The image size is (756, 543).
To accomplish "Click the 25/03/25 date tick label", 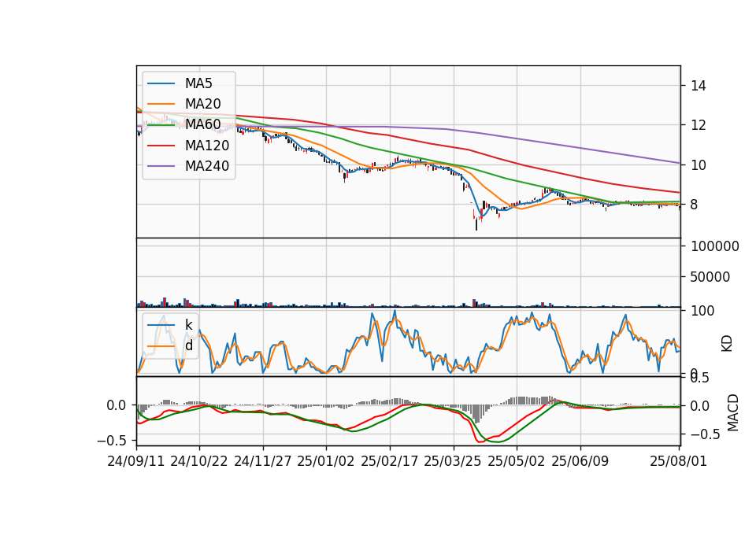I will tap(453, 461).
